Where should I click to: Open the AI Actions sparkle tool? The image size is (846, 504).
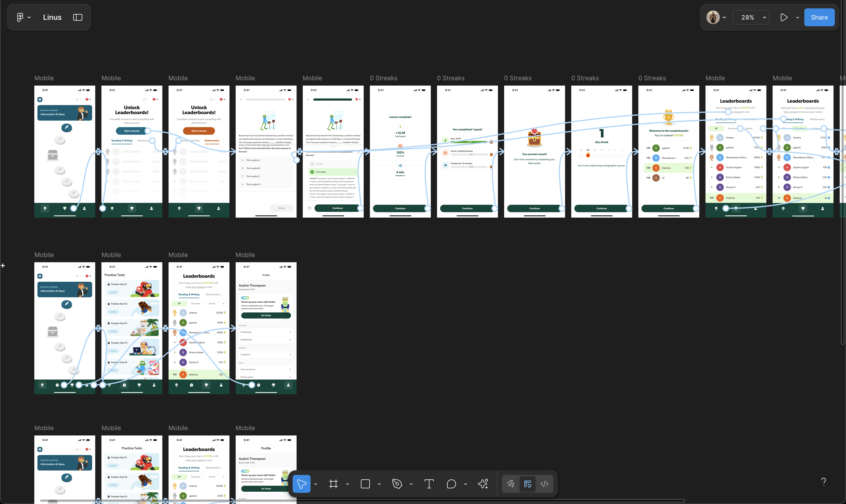pos(483,484)
